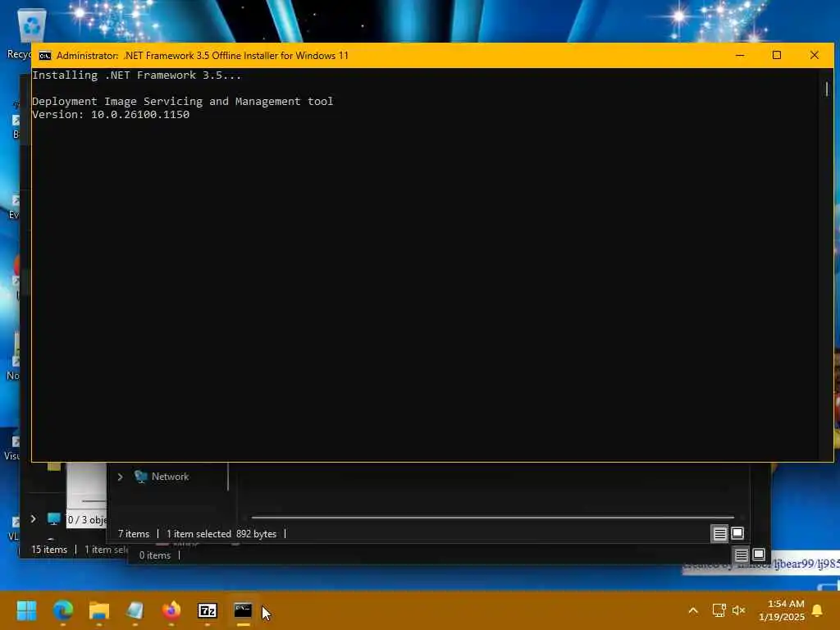Switch to large icons view in the 7 items window
840x630 pixels.
tap(737, 533)
